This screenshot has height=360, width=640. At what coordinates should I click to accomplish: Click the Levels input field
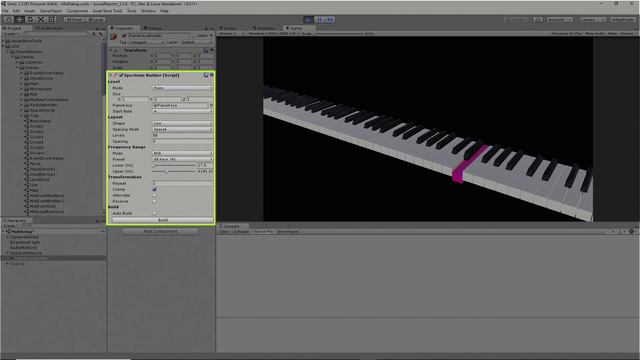click(182, 136)
